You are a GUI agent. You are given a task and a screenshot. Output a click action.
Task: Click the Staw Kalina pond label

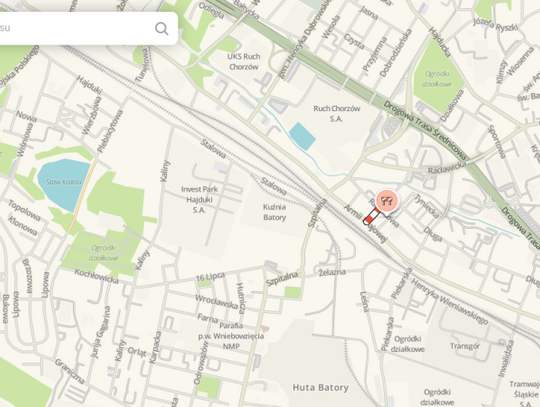pos(64,182)
